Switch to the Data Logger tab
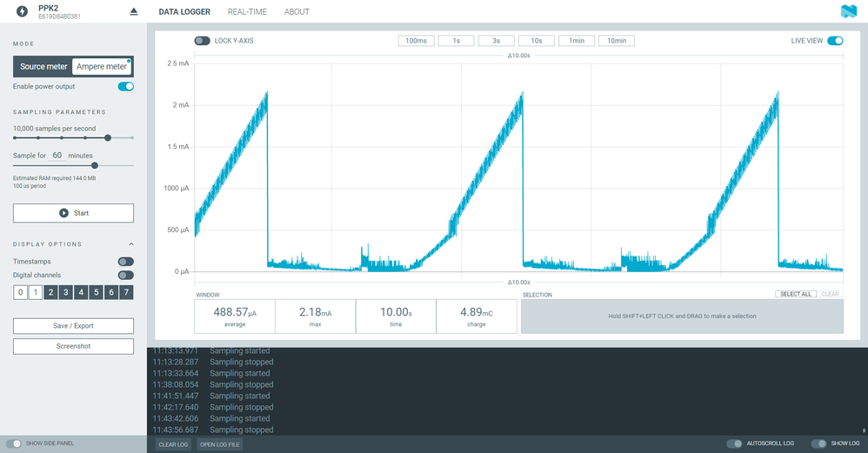Image resolution: width=868 pixels, height=453 pixels. coord(184,11)
